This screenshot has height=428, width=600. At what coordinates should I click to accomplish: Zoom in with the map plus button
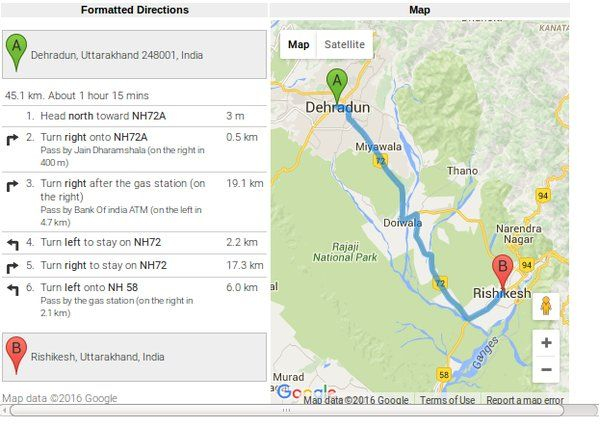[x=546, y=343]
